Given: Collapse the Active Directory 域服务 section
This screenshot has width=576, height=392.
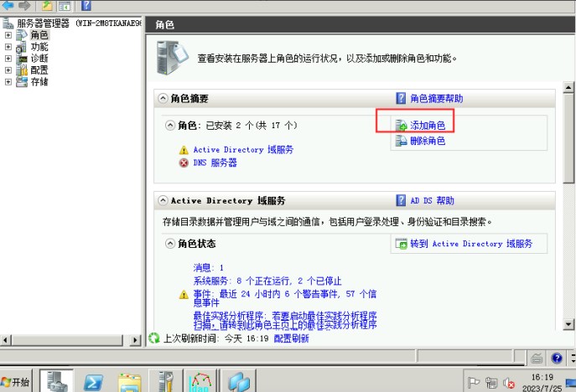Looking at the screenshot, I should click(163, 200).
